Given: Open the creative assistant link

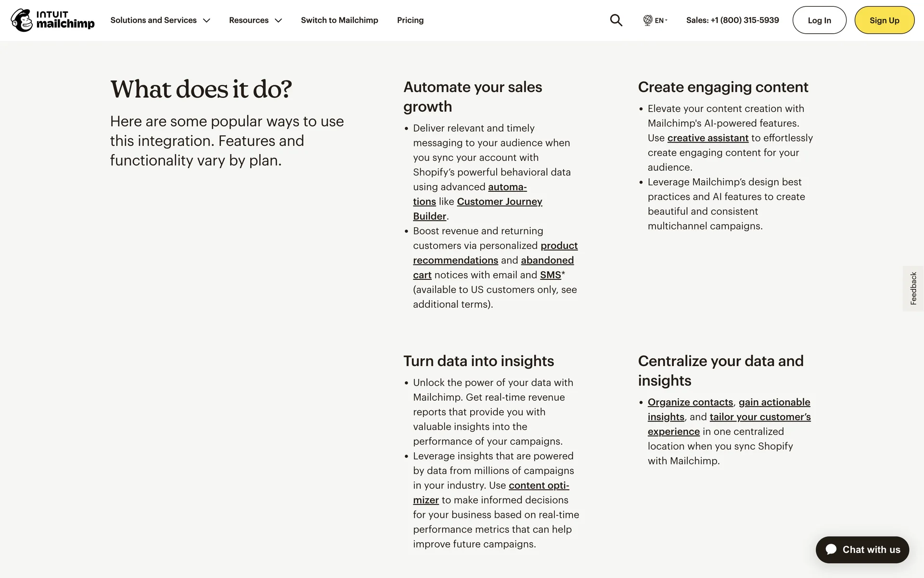Looking at the screenshot, I should (707, 138).
